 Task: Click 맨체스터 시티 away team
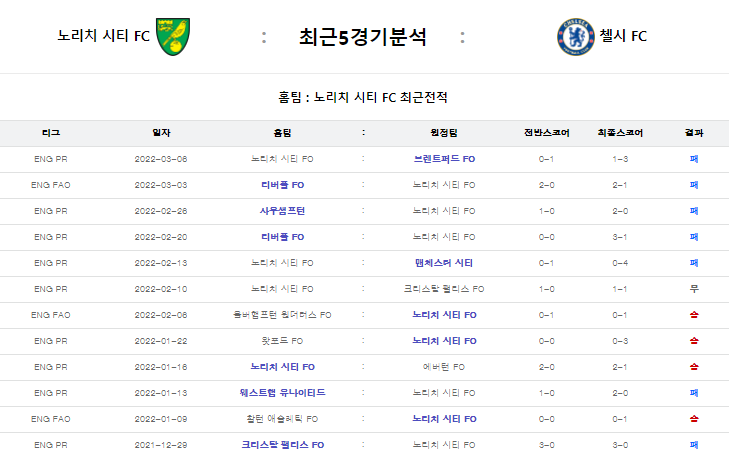point(444,263)
